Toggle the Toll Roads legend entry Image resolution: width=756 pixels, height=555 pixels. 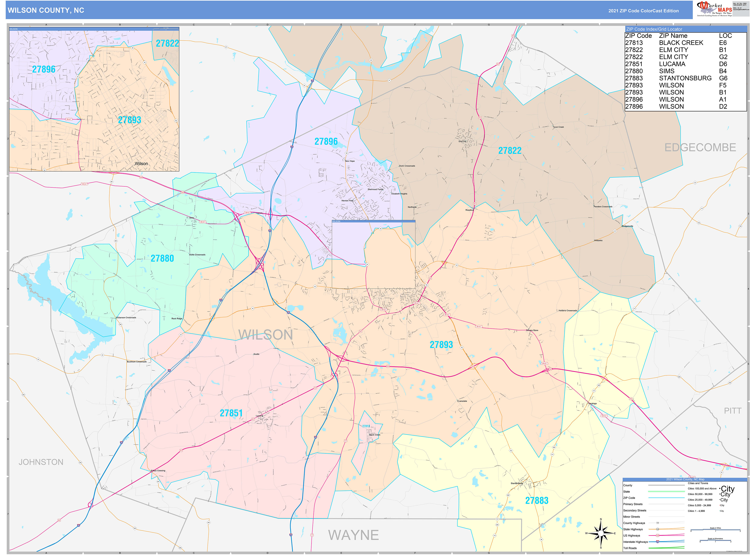(x=630, y=548)
